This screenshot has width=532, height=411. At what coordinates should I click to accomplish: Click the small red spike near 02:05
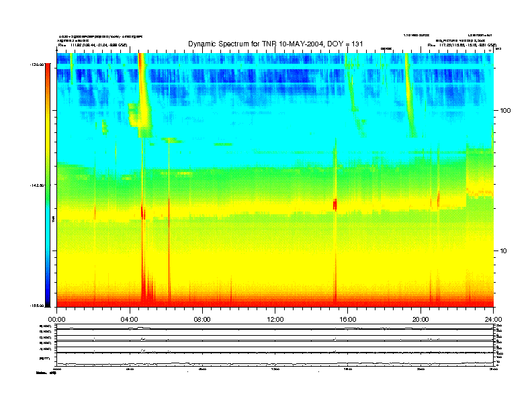pyautogui.click(x=95, y=213)
